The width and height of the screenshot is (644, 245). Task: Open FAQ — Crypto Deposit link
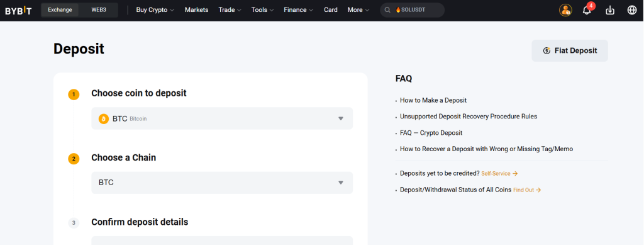click(x=431, y=133)
